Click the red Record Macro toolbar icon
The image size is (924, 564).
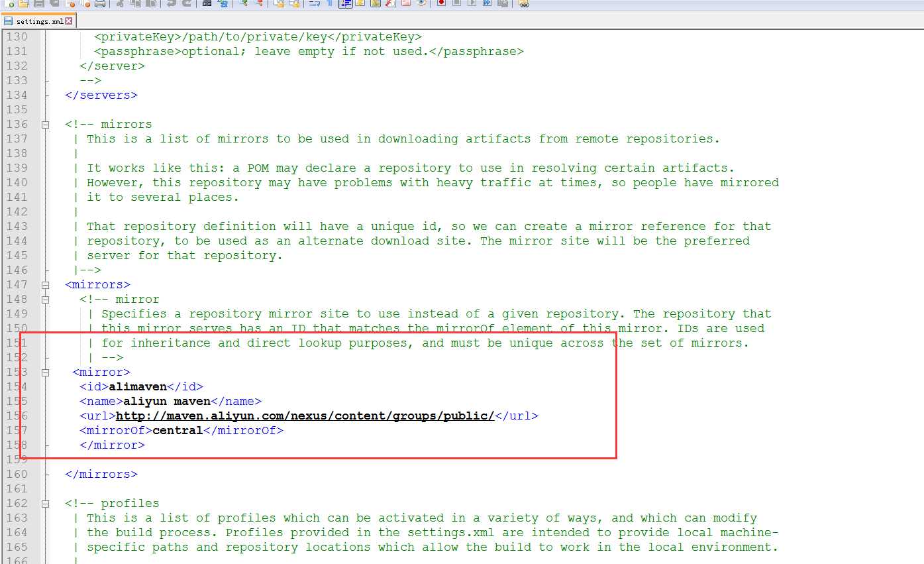[x=441, y=3]
